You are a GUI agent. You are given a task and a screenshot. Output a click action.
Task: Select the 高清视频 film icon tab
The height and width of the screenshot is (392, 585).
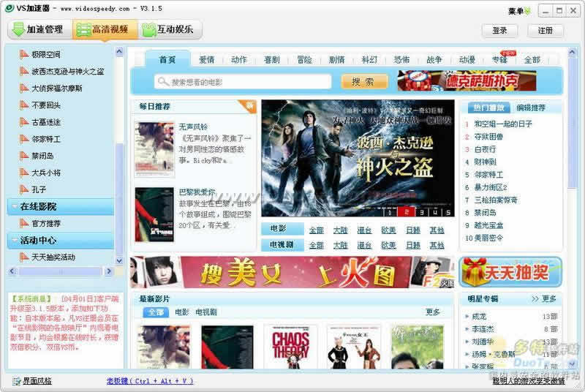point(105,29)
